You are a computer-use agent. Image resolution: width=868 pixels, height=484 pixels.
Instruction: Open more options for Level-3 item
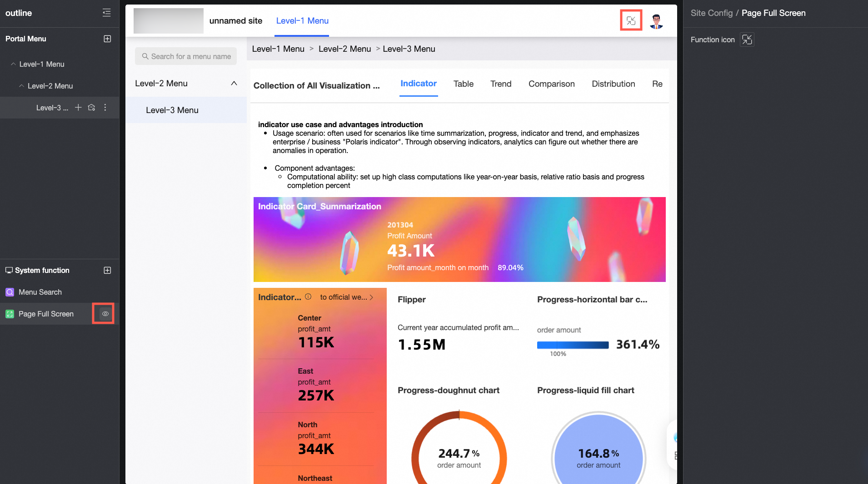point(105,108)
